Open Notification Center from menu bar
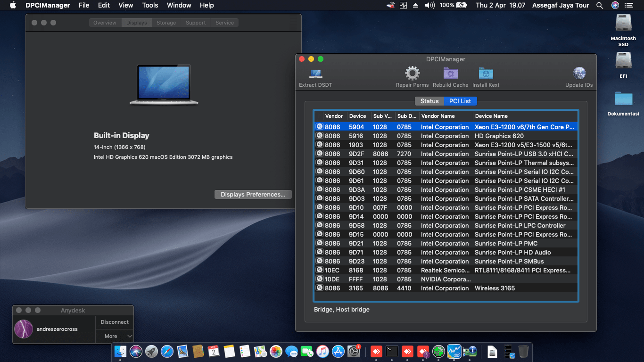 click(x=629, y=5)
